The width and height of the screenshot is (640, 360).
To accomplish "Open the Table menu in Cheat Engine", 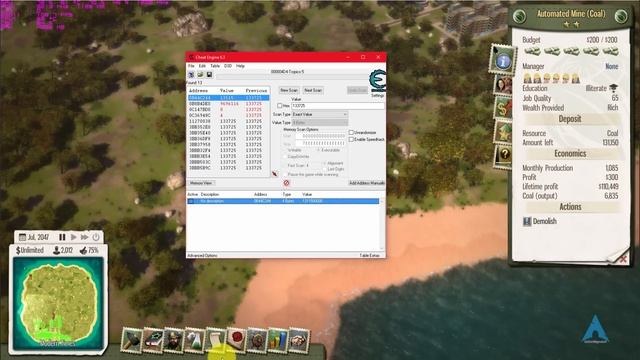I will point(215,66).
